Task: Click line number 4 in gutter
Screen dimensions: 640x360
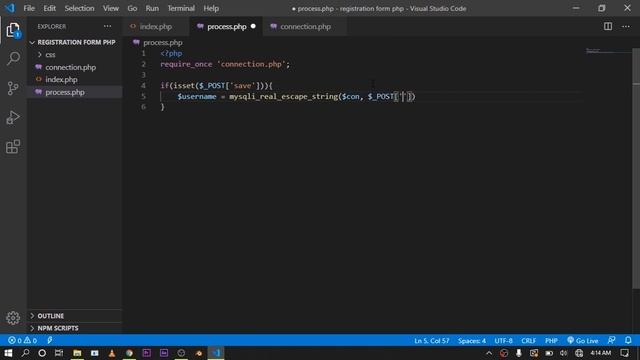Action: click(143, 86)
